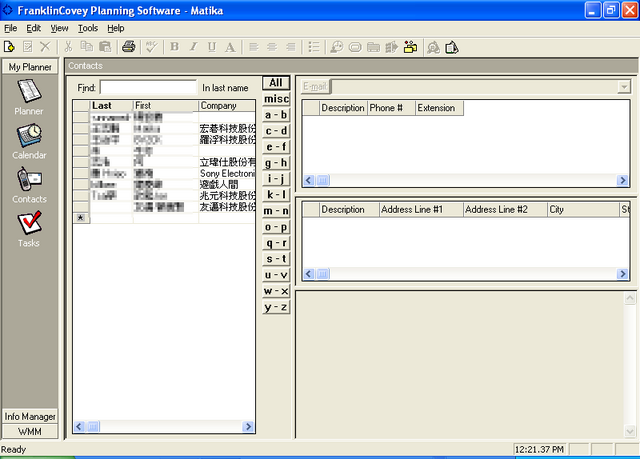Click the yellow folders toolbar icon
This screenshot has height=459, width=640.
tap(410, 47)
